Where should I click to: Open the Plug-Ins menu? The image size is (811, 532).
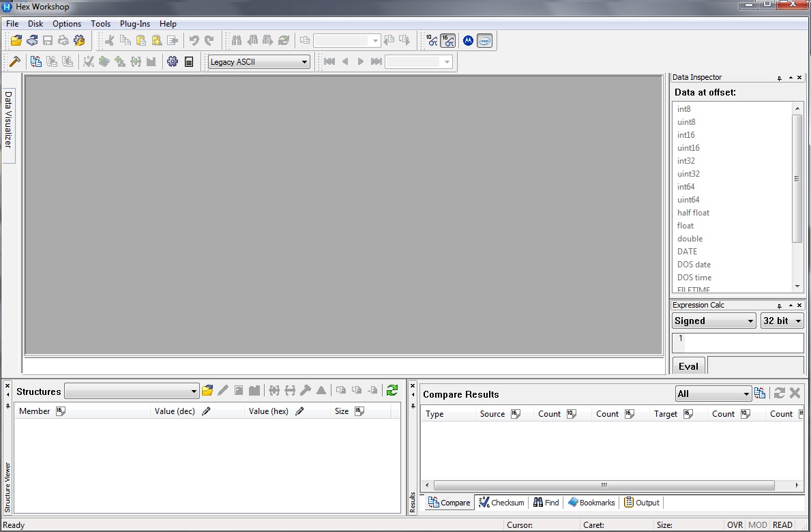click(x=134, y=24)
